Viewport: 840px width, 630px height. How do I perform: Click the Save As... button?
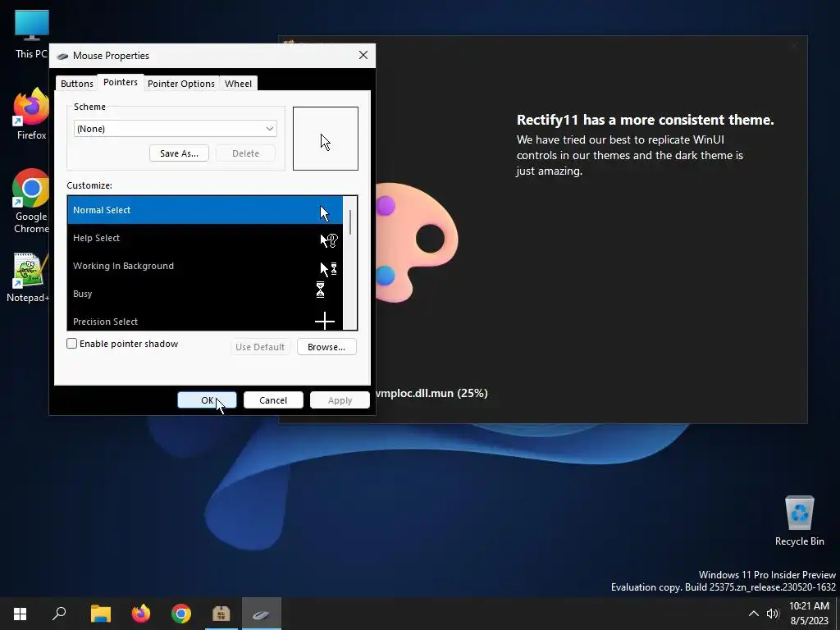[x=179, y=153]
